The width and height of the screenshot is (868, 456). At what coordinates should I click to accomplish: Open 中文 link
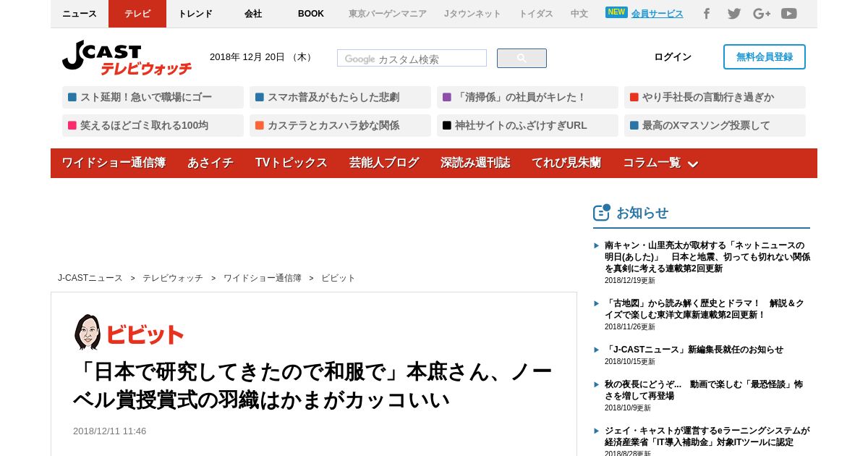(579, 14)
